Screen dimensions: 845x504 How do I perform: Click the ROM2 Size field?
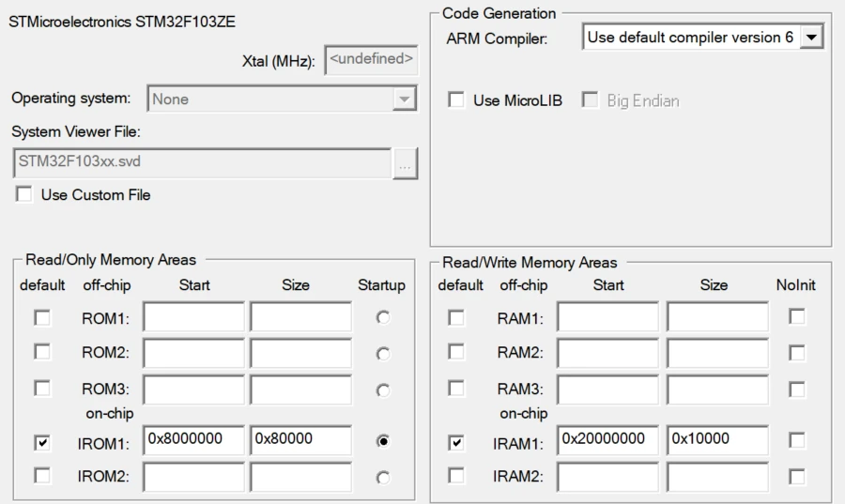tap(300, 353)
